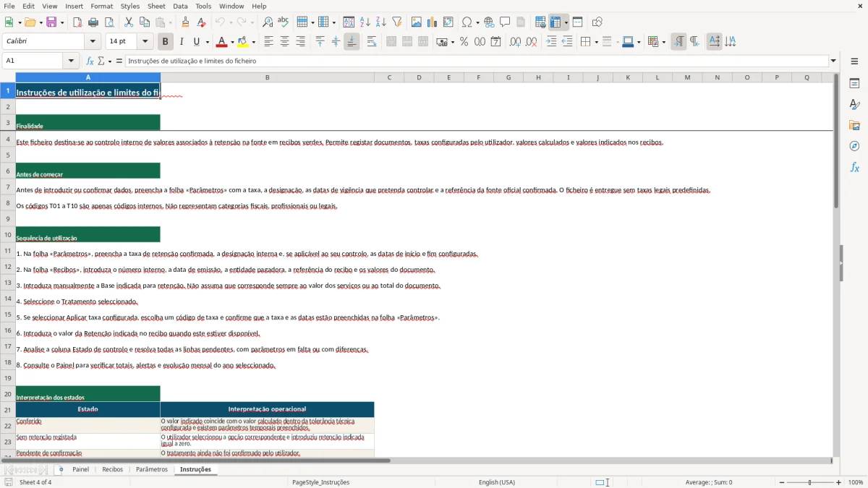Toggle Wrap Text
The height and width of the screenshot is (488, 868).
(372, 42)
